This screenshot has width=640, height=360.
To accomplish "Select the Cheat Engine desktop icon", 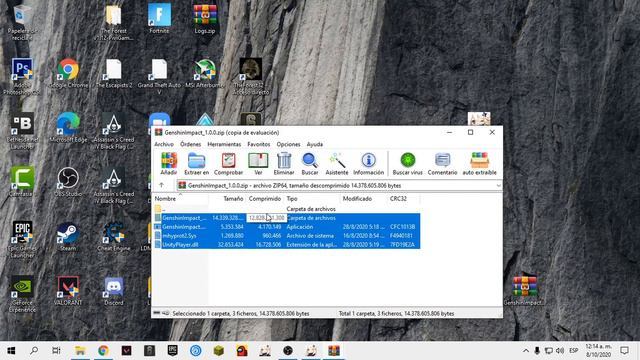I will tap(113, 236).
